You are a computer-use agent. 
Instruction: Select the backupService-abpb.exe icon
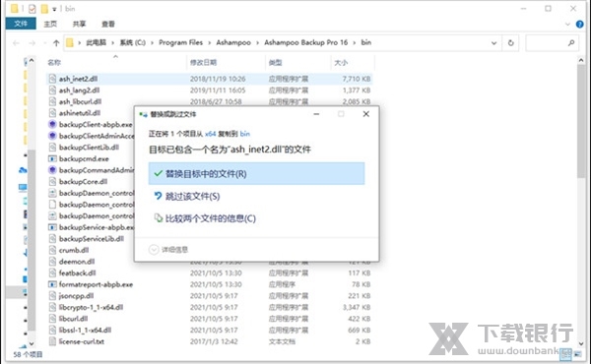click(53, 227)
